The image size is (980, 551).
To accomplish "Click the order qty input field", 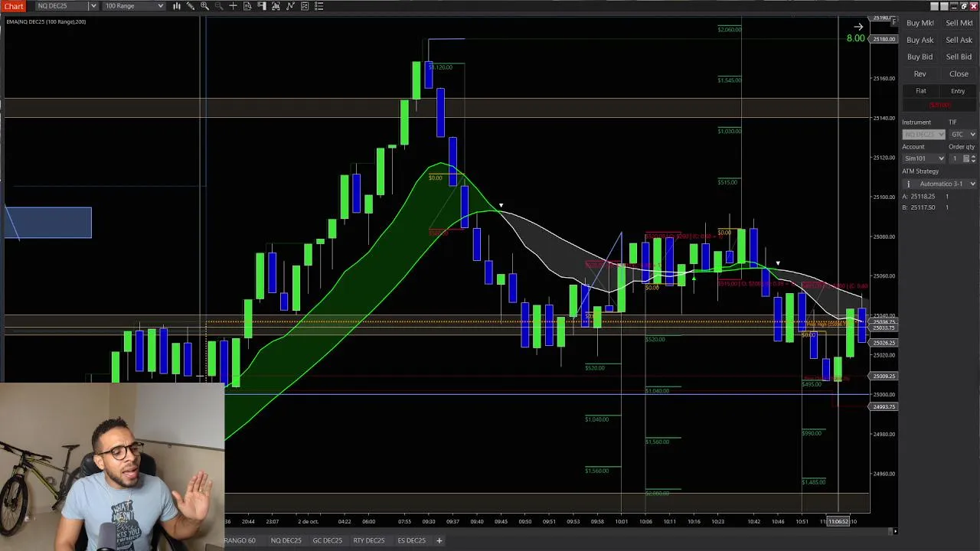I will tap(955, 158).
